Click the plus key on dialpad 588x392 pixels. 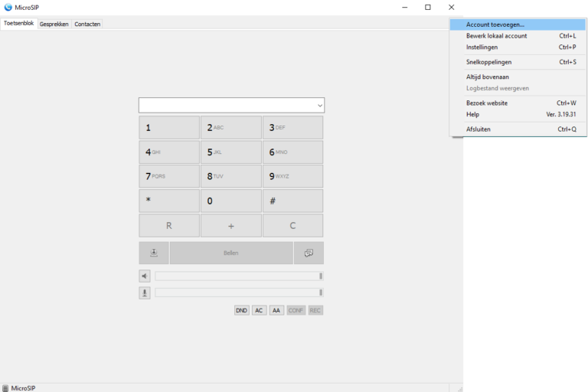click(x=231, y=225)
